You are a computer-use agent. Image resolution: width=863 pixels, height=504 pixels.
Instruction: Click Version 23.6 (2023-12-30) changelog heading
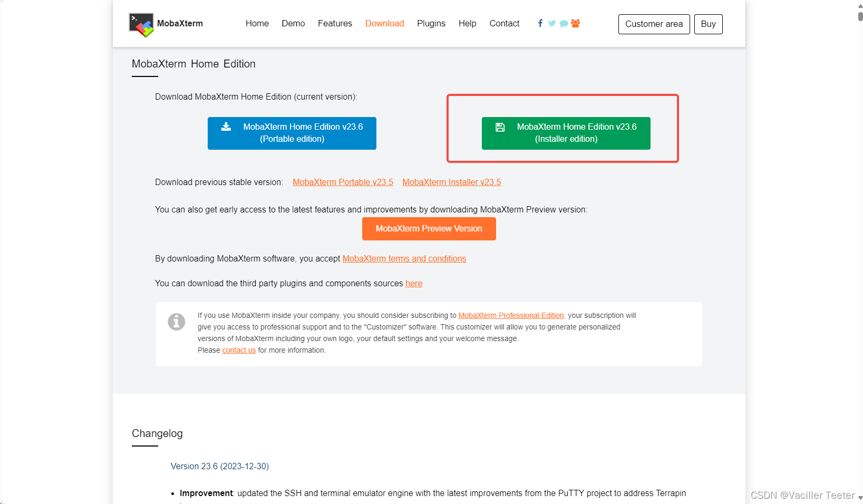click(220, 466)
